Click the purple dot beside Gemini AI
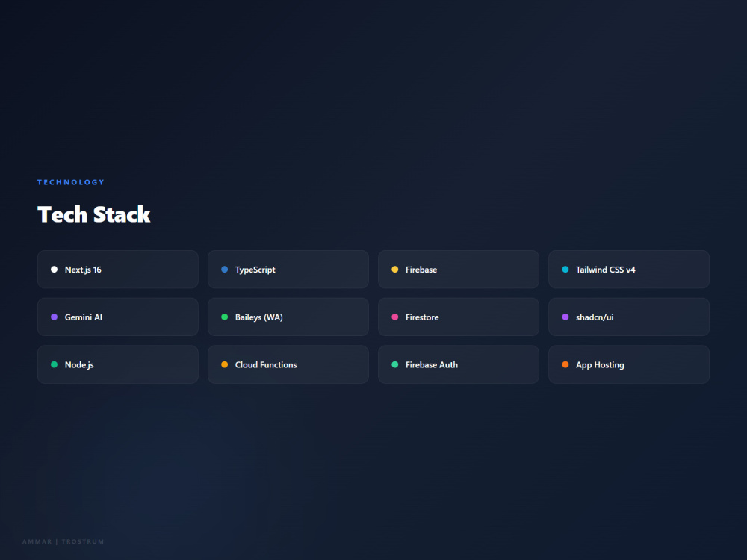Screen dimensions: 747x560 point(55,317)
